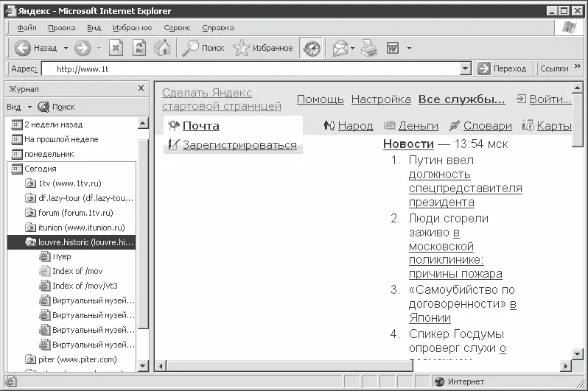The image size is (588, 391).
Task: Close the Журнал history panel
Action: [x=141, y=88]
